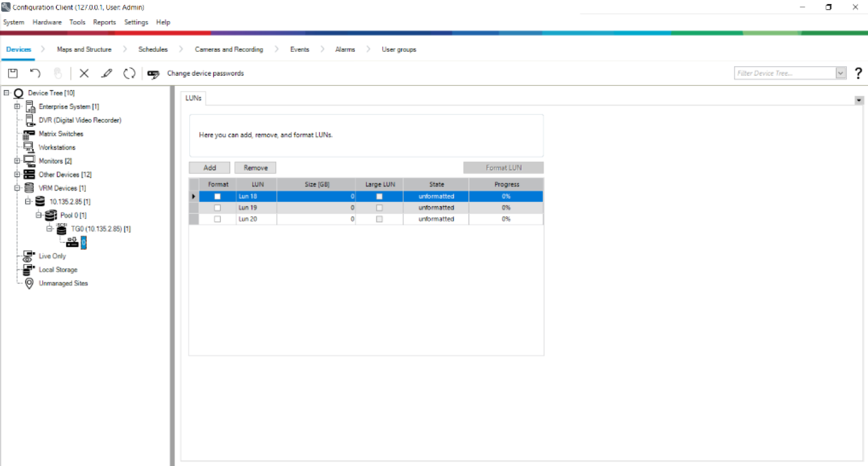Viewport: 868px width, 466px height.
Task: Click the Progress cell of Lun 19
Action: pos(506,208)
